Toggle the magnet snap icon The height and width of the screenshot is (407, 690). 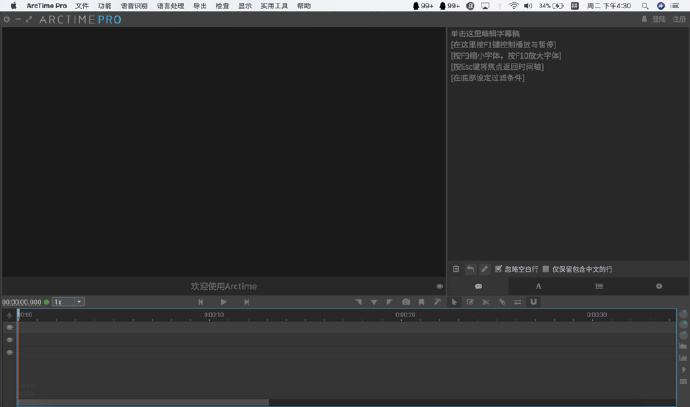point(533,302)
